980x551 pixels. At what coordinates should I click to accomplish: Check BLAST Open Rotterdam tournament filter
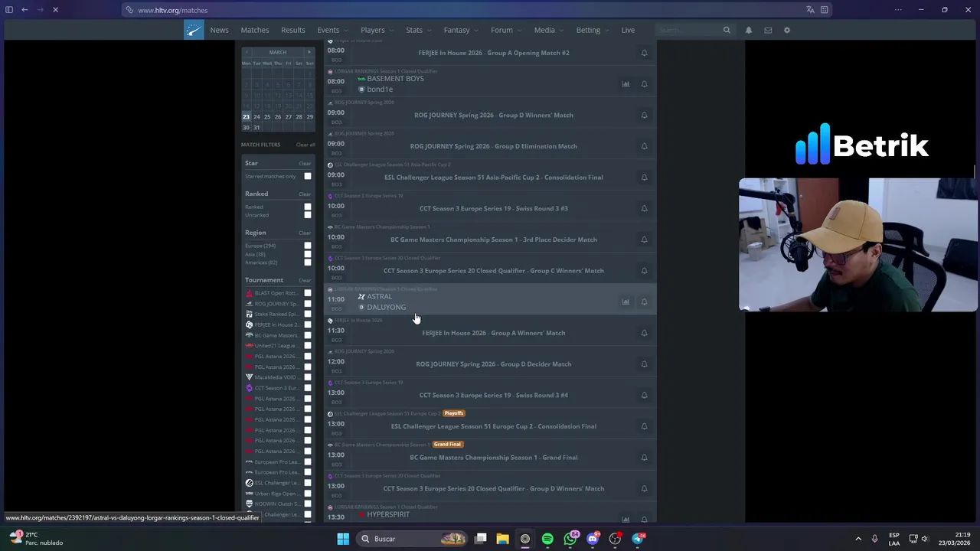308,293
